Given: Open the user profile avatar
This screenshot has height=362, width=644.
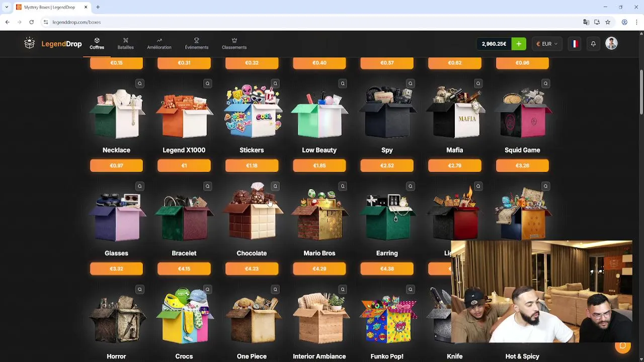Looking at the screenshot, I should point(611,44).
